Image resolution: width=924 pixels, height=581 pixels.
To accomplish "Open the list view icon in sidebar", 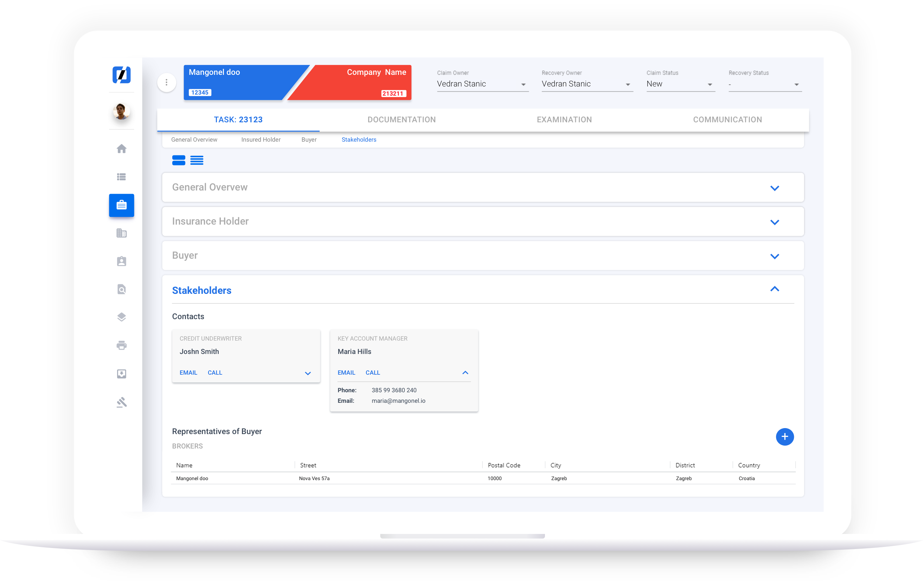I will (x=121, y=177).
